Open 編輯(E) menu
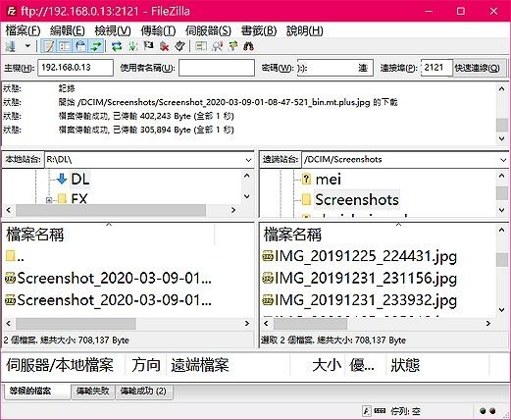The image size is (511, 420). tap(68, 30)
